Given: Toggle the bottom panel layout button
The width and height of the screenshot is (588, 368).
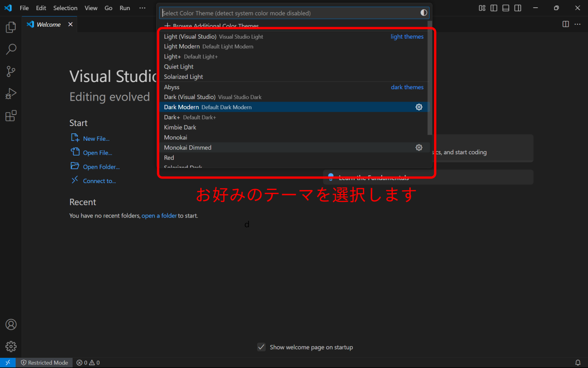Looking at the screenshot, I should 506,8.
